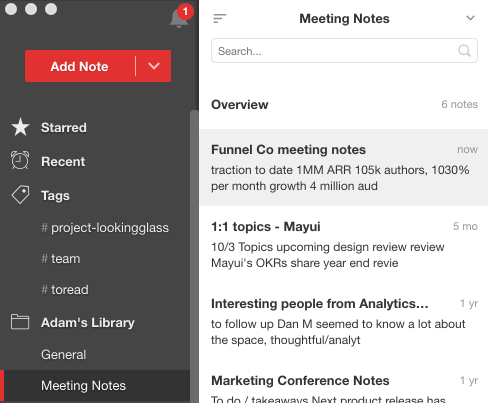The image size is (488, 403).
Task: Click the Meeting Notes title in header
Action: tap(344, 19)
